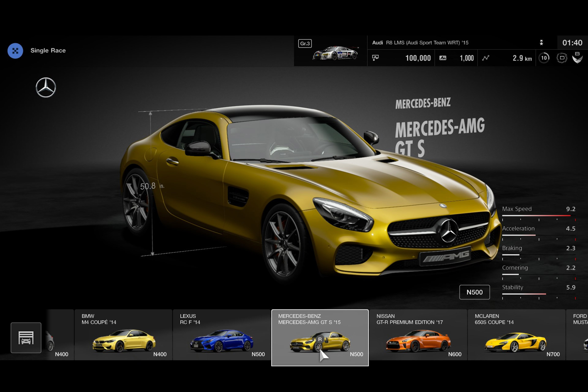This screenshot has height=392, width=588.
Task: Click the Max Speed stat bar
Action: coord(539,216)
